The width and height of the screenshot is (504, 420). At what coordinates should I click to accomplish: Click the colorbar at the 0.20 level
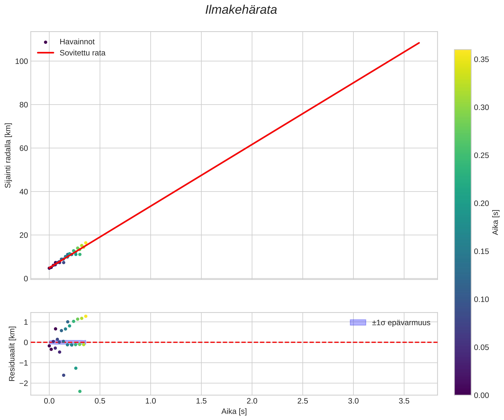click(462, 203)
